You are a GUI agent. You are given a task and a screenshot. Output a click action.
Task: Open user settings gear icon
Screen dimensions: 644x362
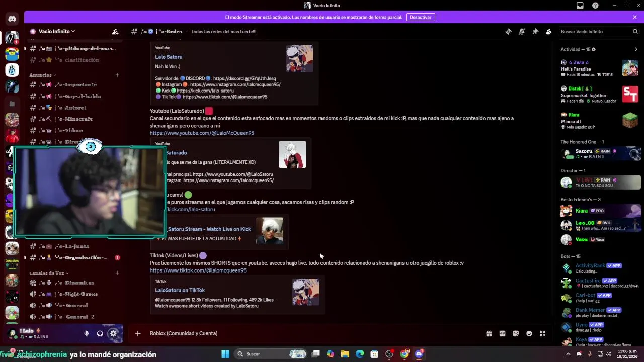pos(113,333)
